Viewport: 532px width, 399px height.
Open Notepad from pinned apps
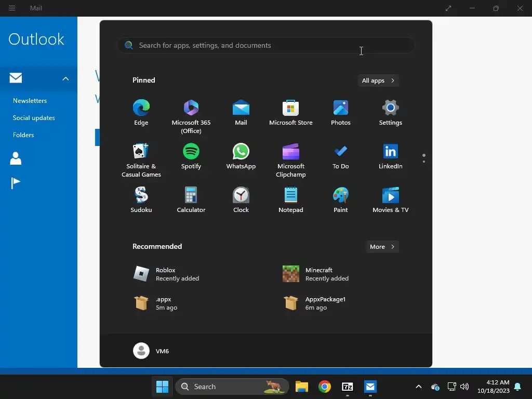pos(291,200)
